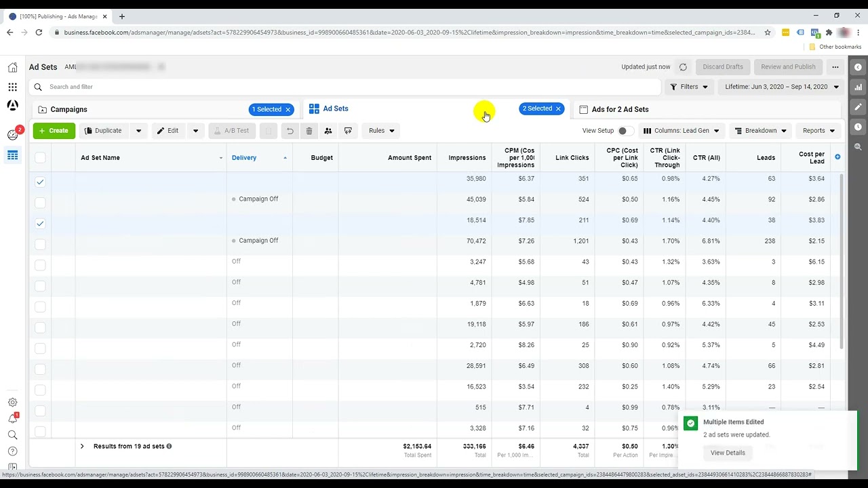Click the ad account logo icon
Screen dimensions: 868x488
click(12, 106)
